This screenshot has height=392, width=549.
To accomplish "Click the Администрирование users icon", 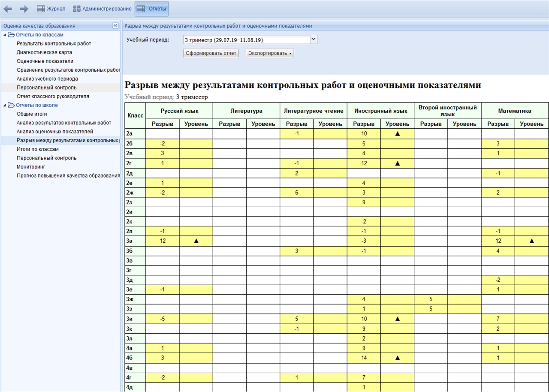I will click(x=76, y=9).
